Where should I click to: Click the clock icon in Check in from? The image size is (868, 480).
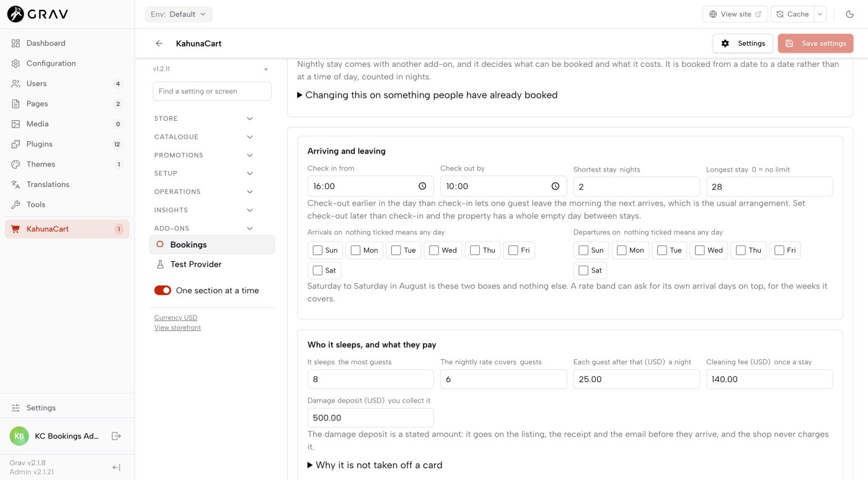point(422,186)
